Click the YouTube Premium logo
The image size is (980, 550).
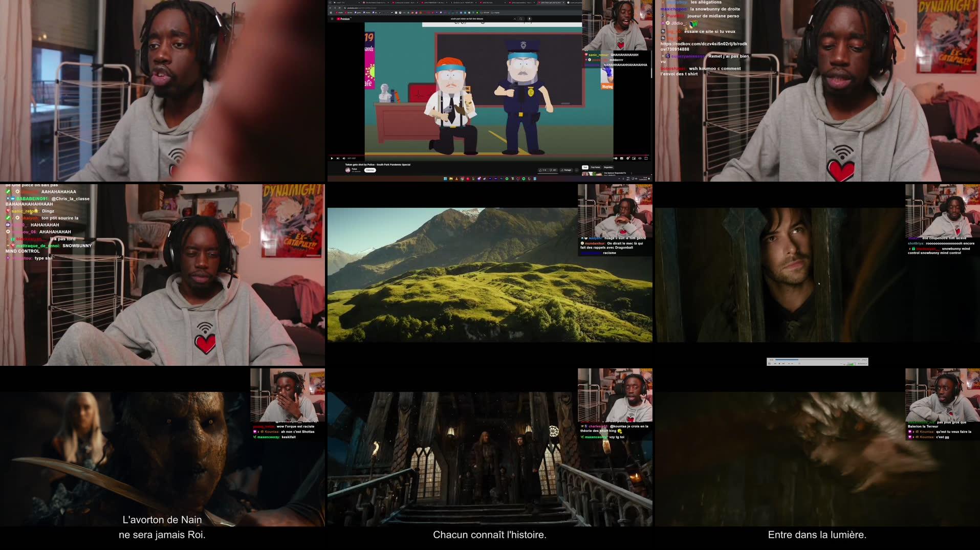pos(343,19)
